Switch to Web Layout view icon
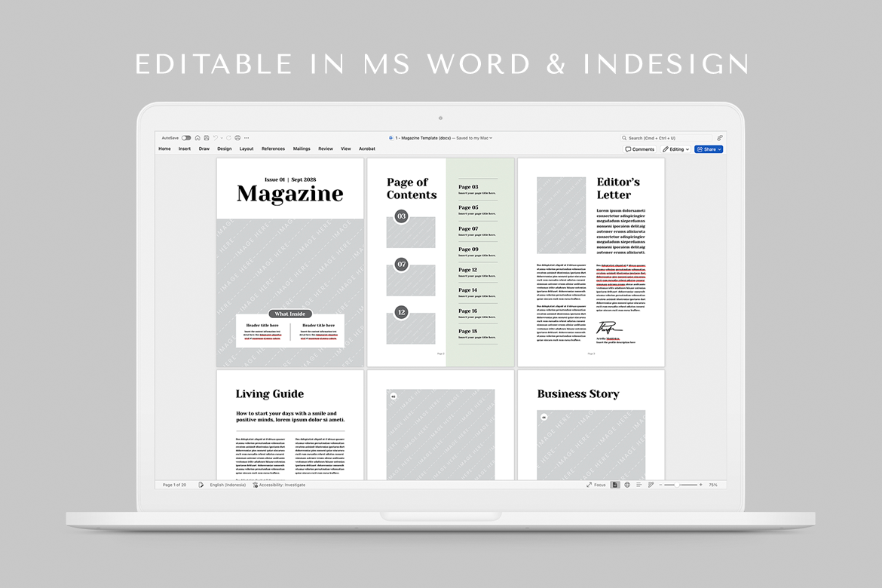The width and height of the screenshot is (882, 588). 627,485
